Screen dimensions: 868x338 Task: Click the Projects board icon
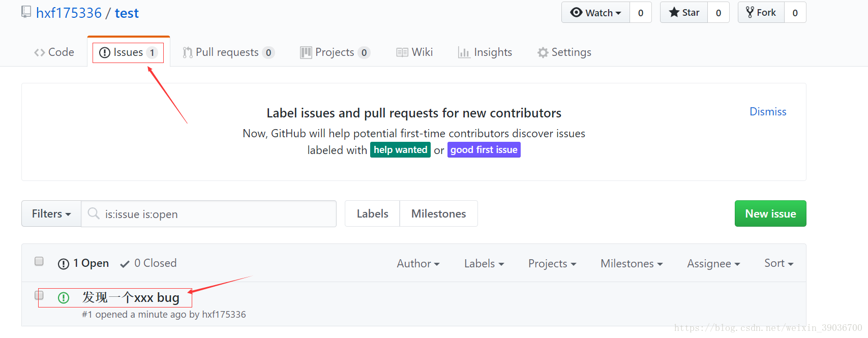(306, 52)
